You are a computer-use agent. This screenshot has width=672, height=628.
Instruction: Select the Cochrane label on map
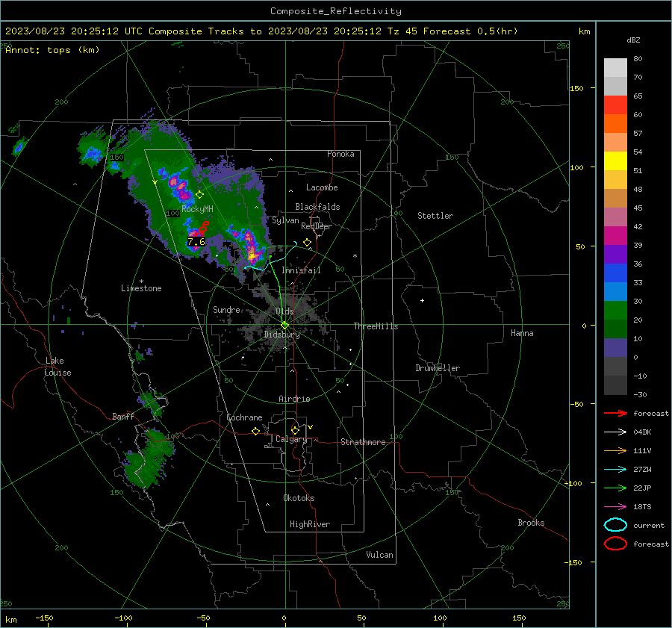(x=244, y=417)
